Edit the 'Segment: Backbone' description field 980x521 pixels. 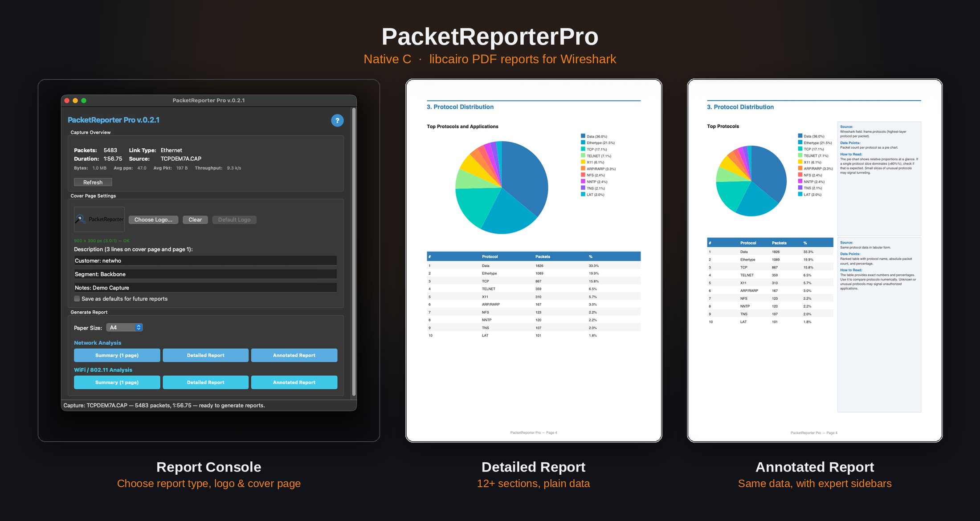(x=205, y=274)
